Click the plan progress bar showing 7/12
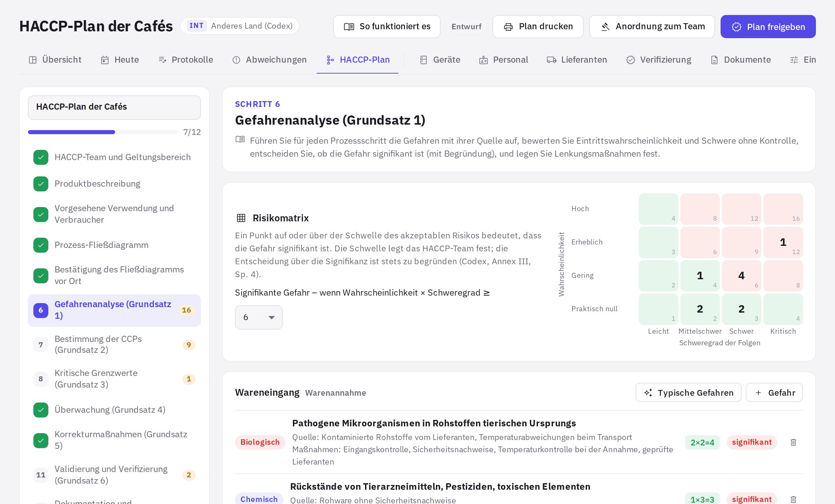 coord(103,132)
